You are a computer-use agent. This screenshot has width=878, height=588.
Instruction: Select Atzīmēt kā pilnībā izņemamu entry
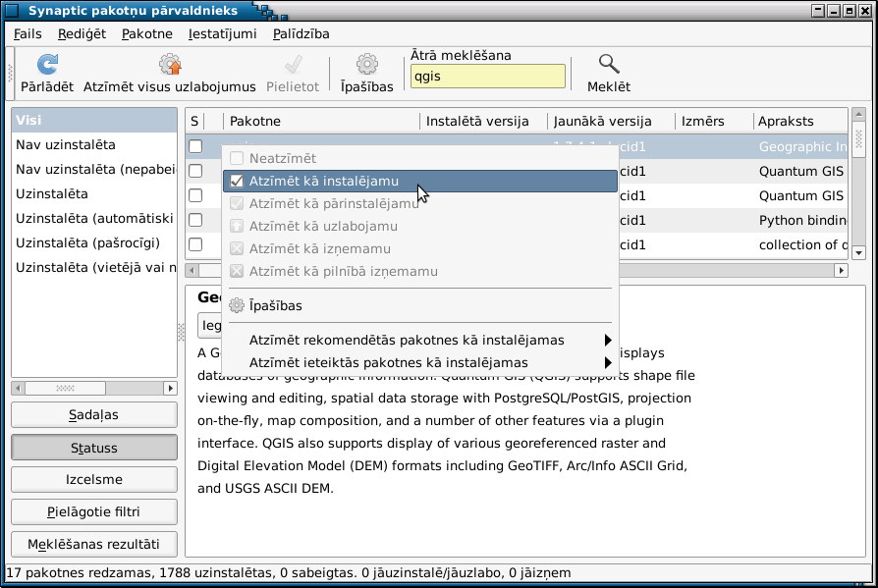tap(420, 271)
